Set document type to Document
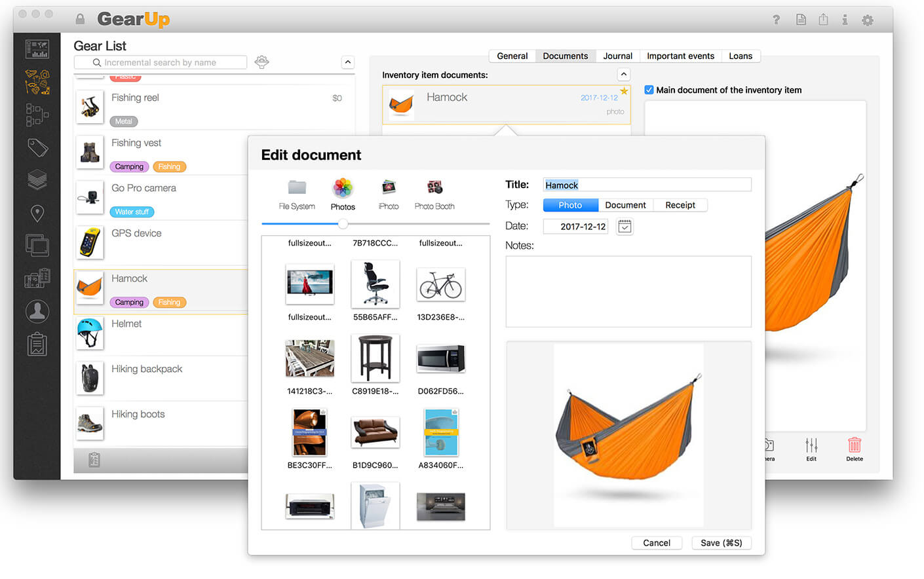 click(x=625, y=205)
